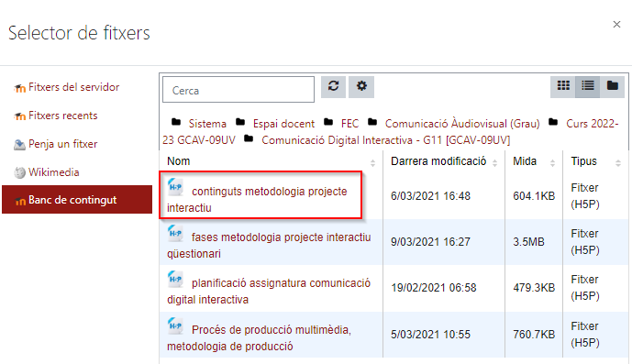Click H5P icon of Procés de producció file
This screenshot has height=364, width=632.
pyautogui.click(x=175, y=326)
